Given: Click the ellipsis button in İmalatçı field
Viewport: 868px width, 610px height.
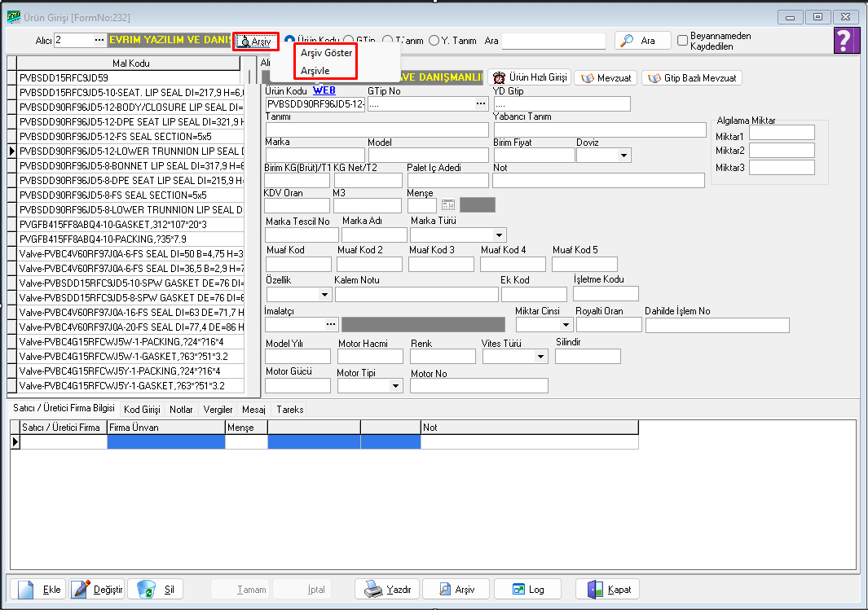Looking at the screenshot, I should 331,324.
